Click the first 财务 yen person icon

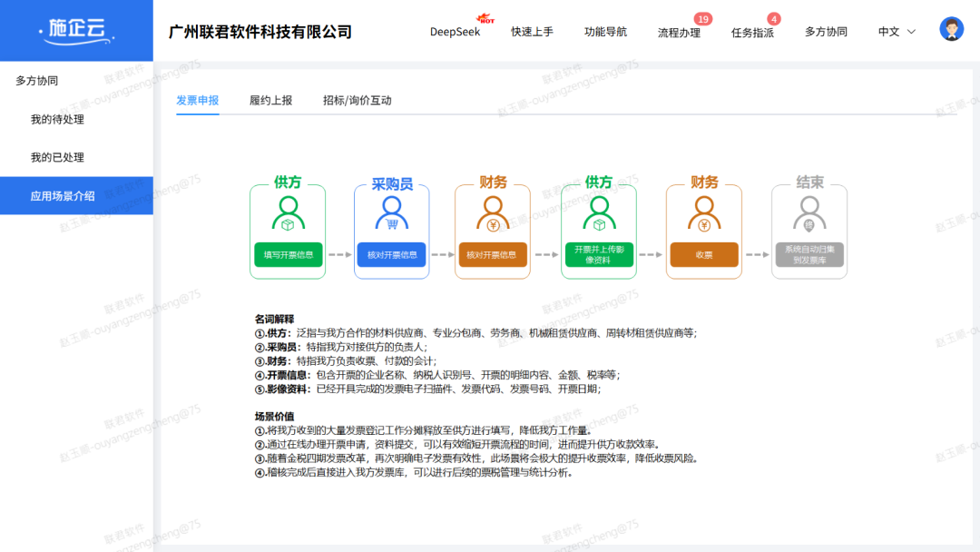point(493,213)
